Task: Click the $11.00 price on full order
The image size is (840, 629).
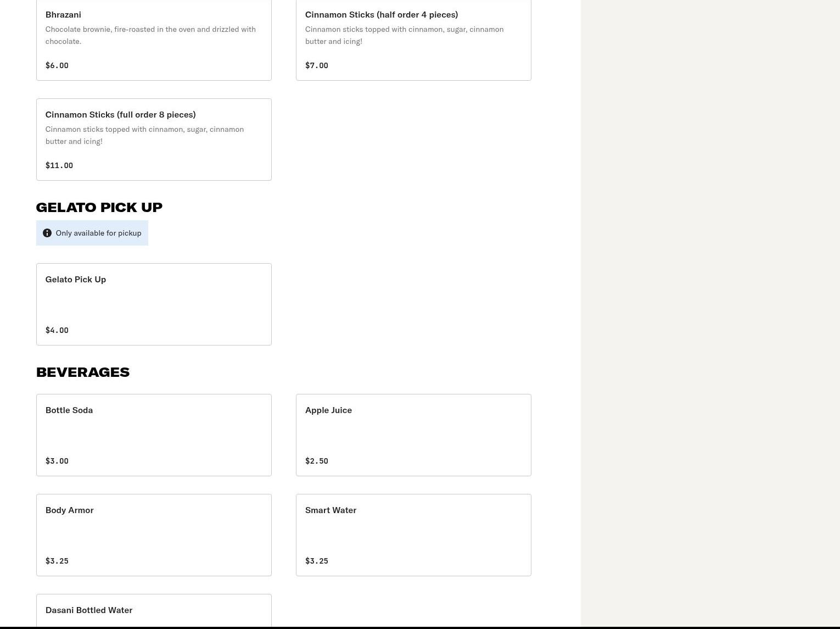Action: click(x=59, y=165)
